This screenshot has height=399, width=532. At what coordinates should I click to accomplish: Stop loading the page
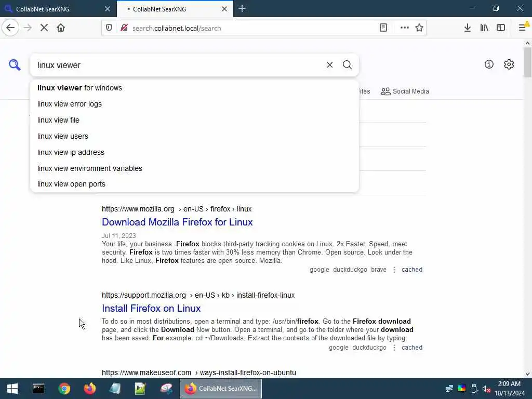(x=44, y=28)
